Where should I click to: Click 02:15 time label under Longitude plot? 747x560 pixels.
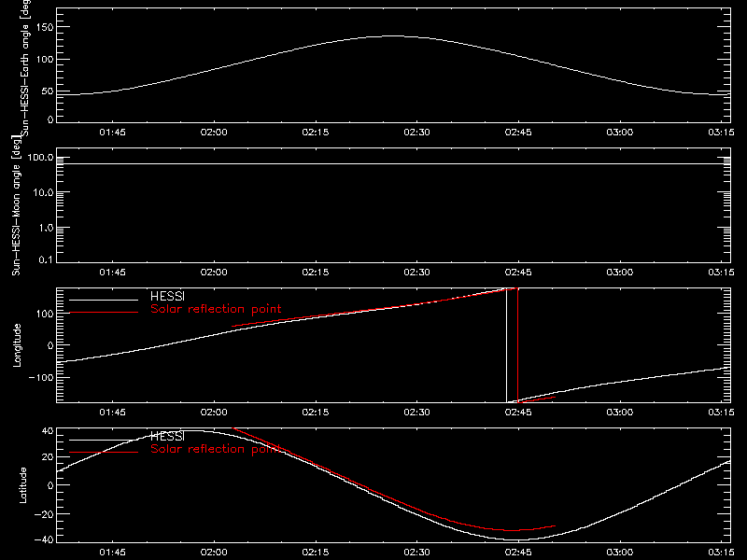pos(316,413)
